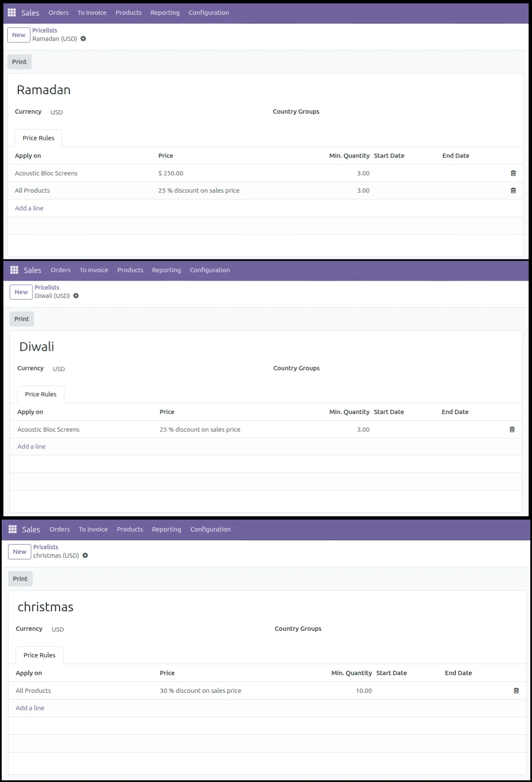Click Sales app title in christmas window
The image size is (532, 782).
[x=31, y=529]
